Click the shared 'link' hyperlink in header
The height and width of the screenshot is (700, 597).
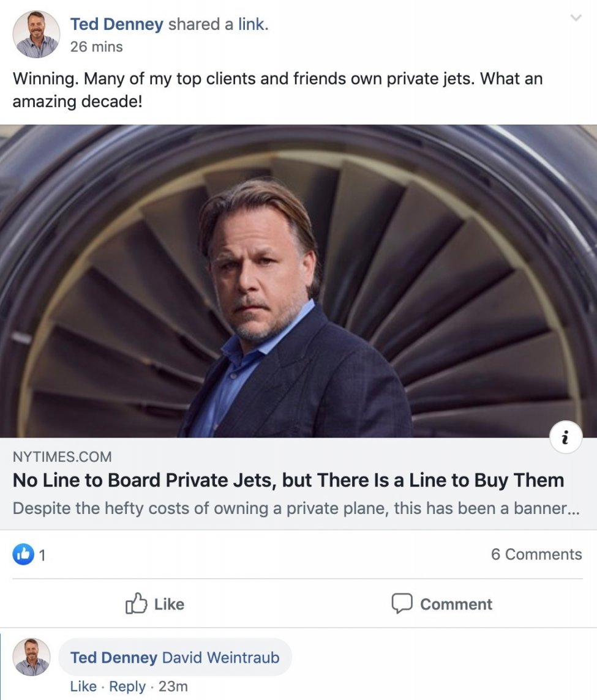click(252, 24)
